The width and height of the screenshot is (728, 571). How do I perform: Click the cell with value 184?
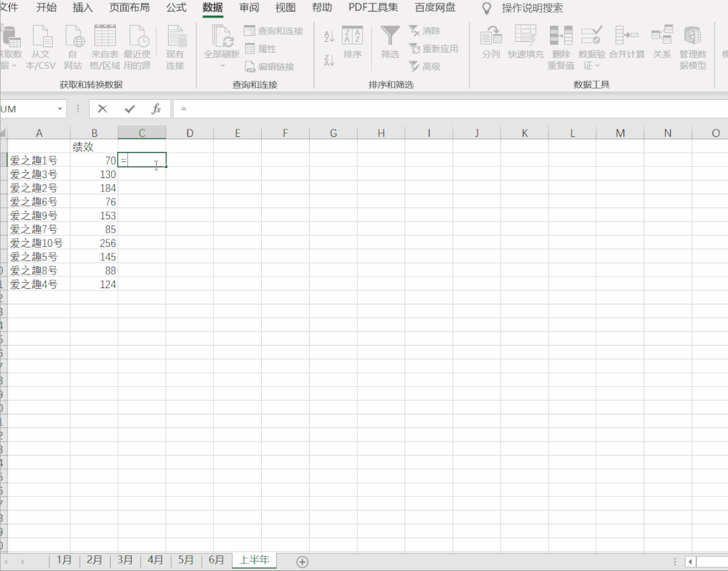(x=94, y=188)
